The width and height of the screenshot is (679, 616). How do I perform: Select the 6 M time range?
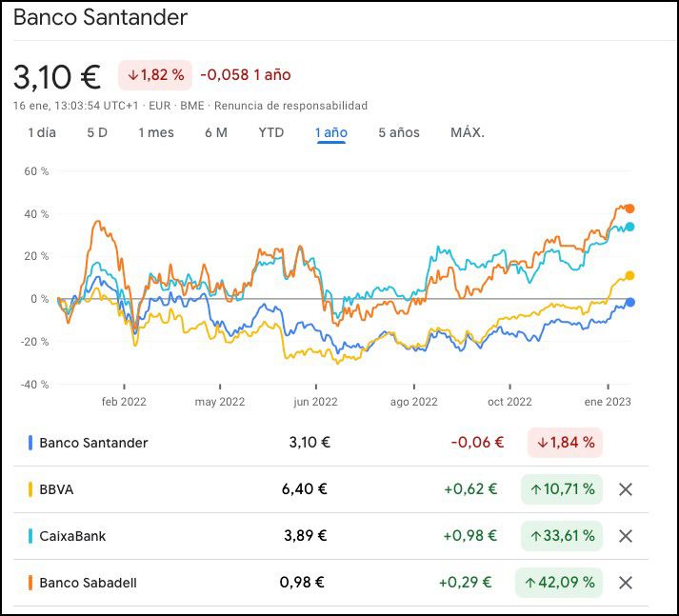(x=216, y=132)
